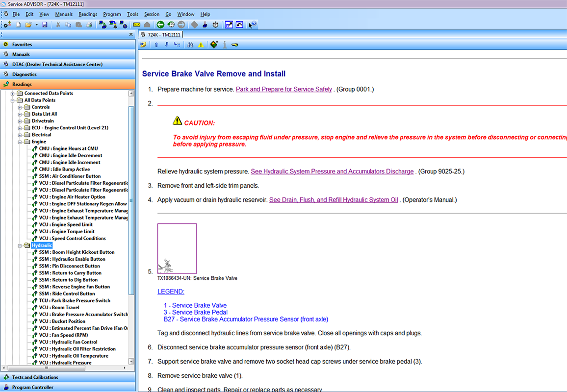Open DTAC (Dealer Technical Assistance Center) panel
567x392 pixels.
(68, 64)
